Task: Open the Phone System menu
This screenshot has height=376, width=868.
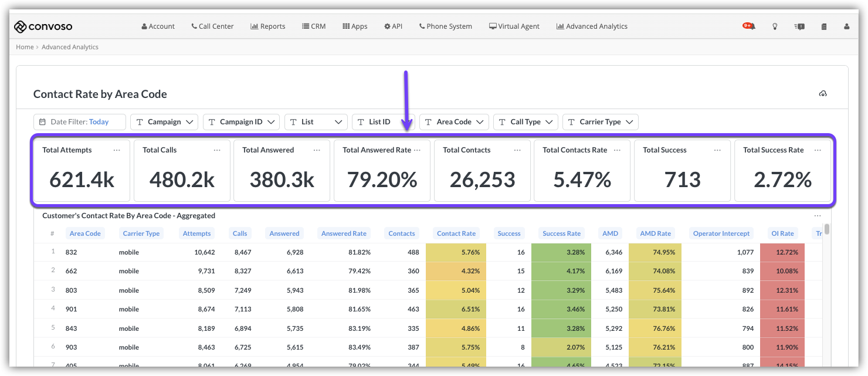Action: pos(446,26)
